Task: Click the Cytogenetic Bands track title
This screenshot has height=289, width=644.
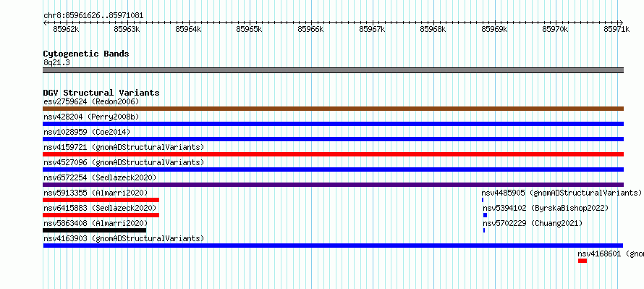Action: (86, 54)
